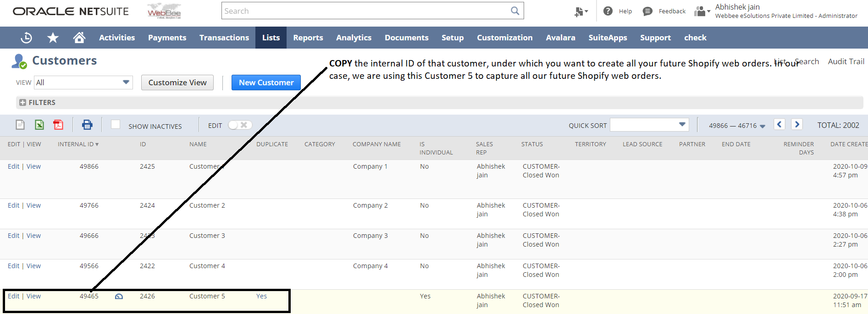The width and height of the screenshot is (868, 314).
Task: Open the Documents menu
Action: pyautogui.click(x=406, y=38)
